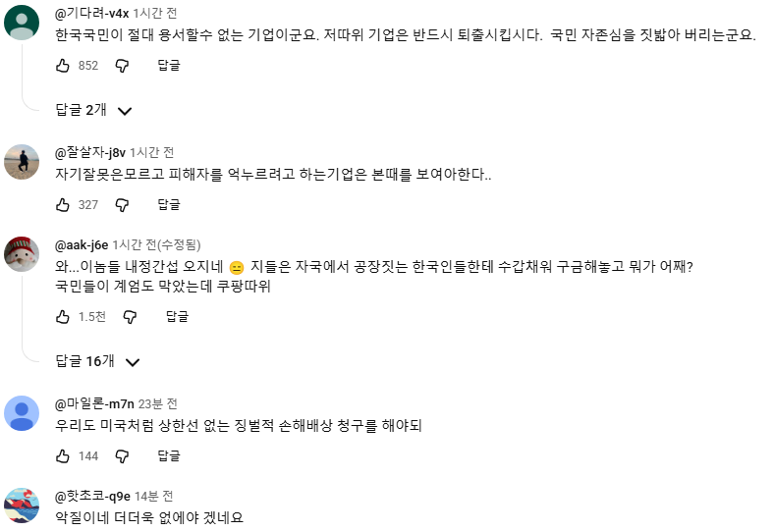774x532 pixels.
Task: Dislike the comment by @aak-j6e
Action: click(x=130, y=317)
